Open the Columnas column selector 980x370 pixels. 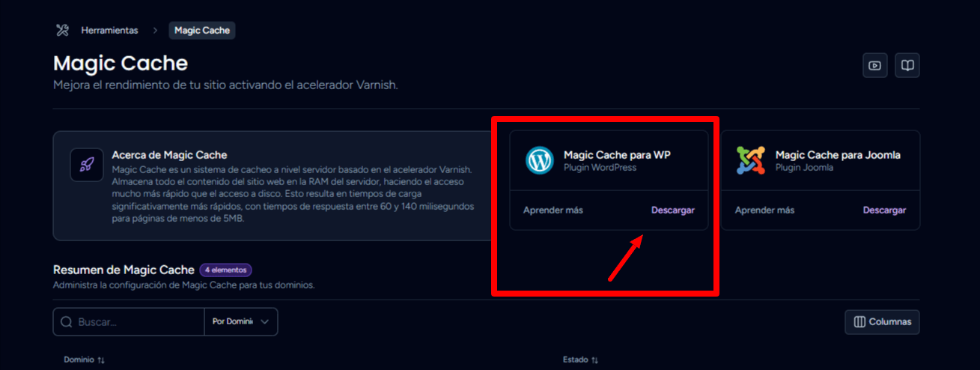pyautogui.click(x=883, y=322)
